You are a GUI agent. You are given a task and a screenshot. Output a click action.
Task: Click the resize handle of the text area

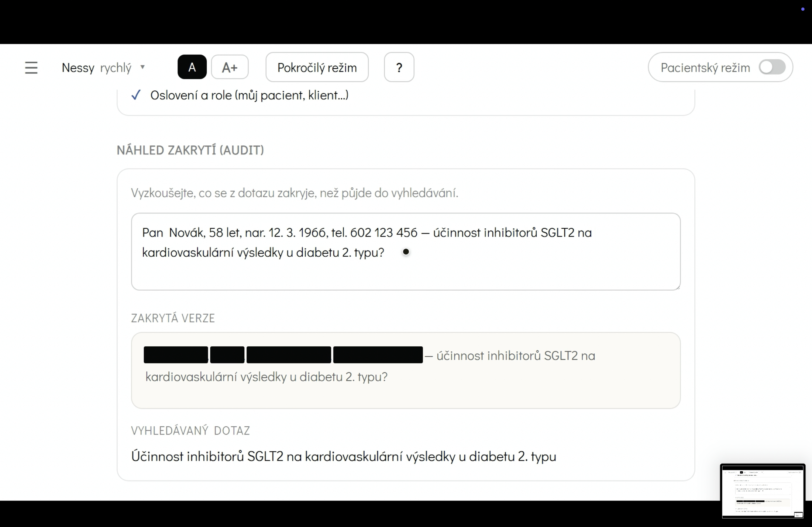[x=678, y=287]
